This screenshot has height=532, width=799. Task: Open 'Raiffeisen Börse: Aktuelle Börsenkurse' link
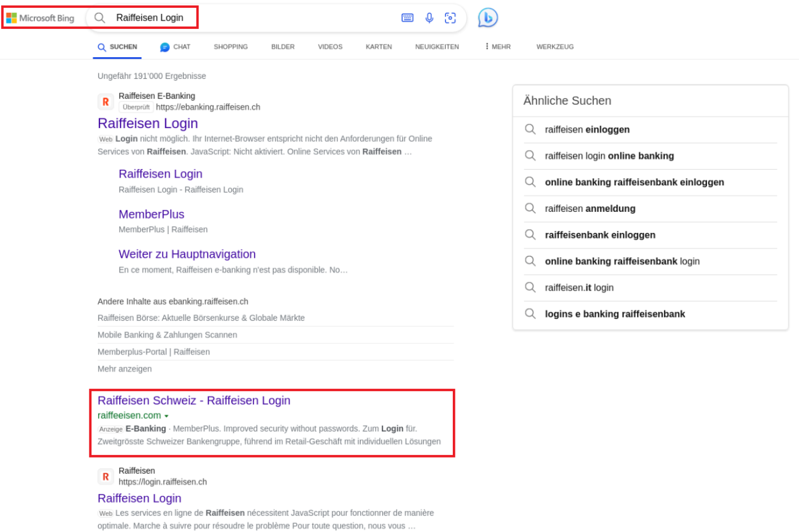click(x=201, y=318)
